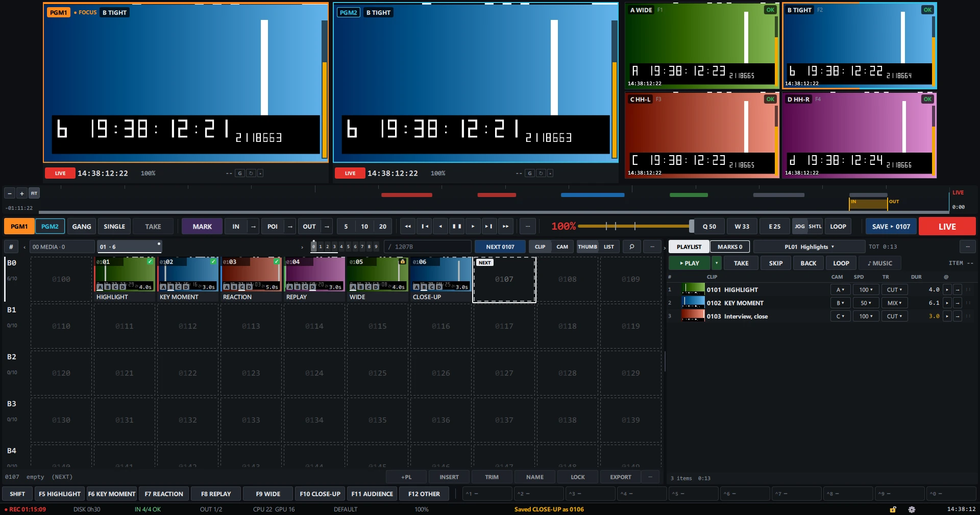Open the PLAY options dropdown arrow

coord(717,263)
